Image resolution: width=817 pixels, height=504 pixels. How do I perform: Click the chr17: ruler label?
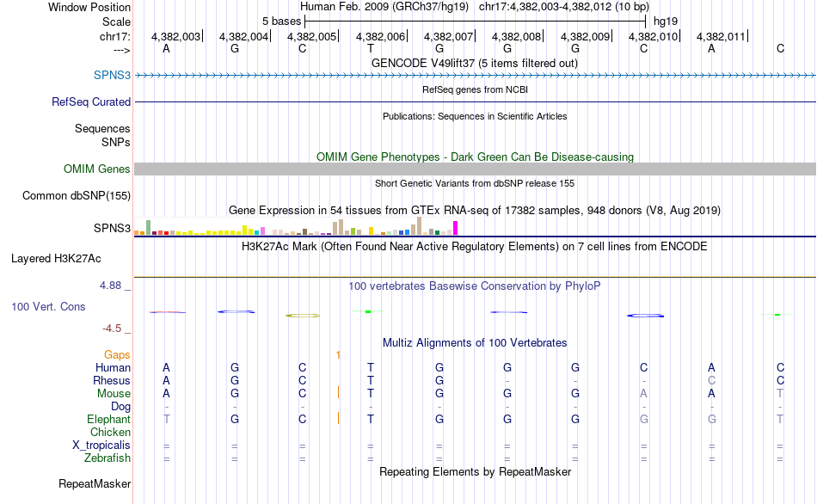[115, 36]
